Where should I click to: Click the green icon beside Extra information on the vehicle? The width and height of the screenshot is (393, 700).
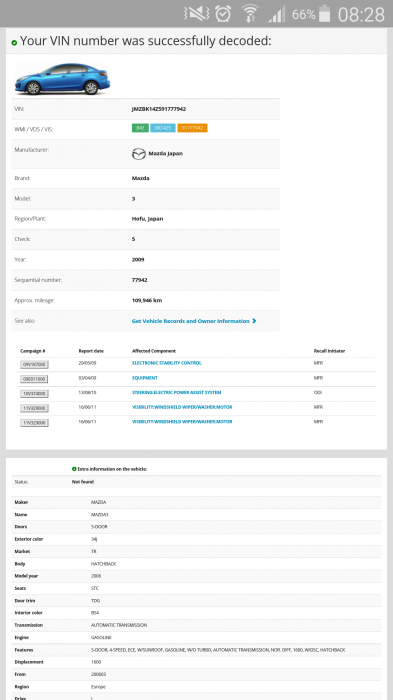pos(74,469)
